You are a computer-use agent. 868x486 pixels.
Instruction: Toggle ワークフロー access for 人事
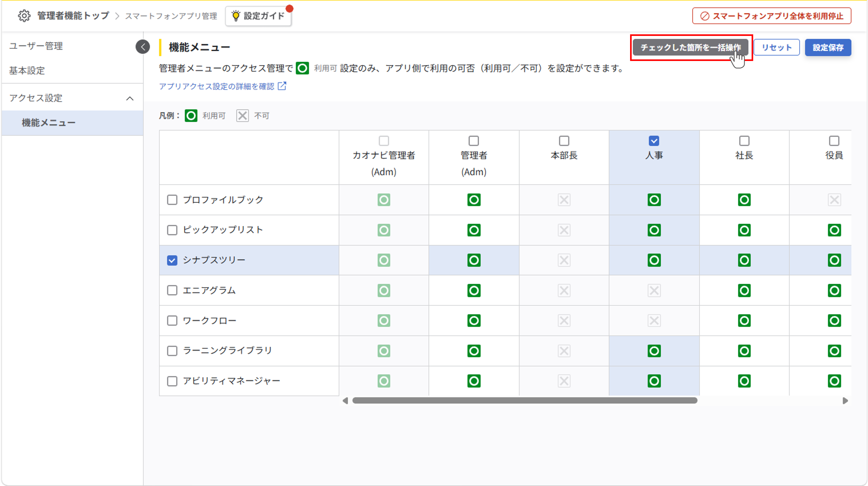pos(654,320)
